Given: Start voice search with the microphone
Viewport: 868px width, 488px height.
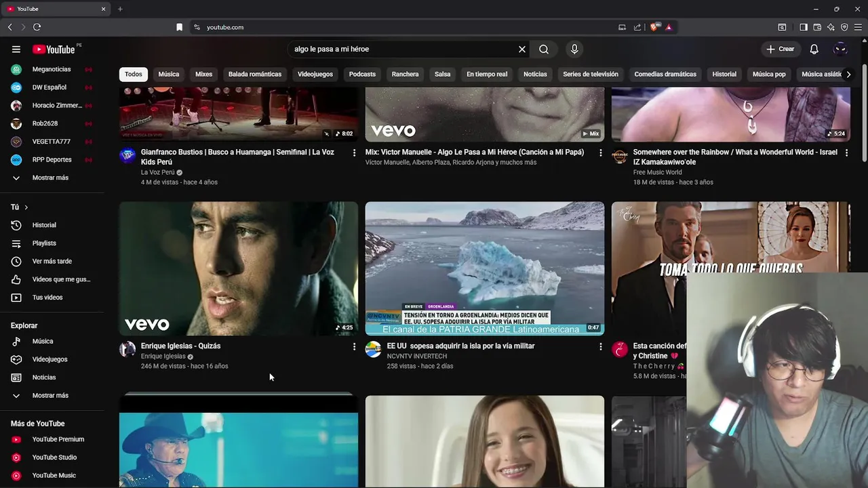Looking at the screenshot, I should [x=574, y=49].
